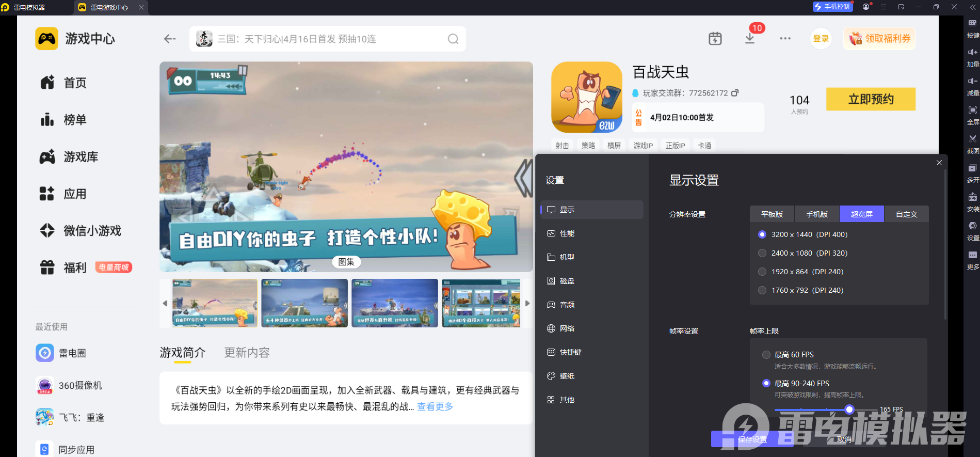Click 立即预约 to pre-register the game
Viewport: 980px width, 457px height.
pos(871,99)
